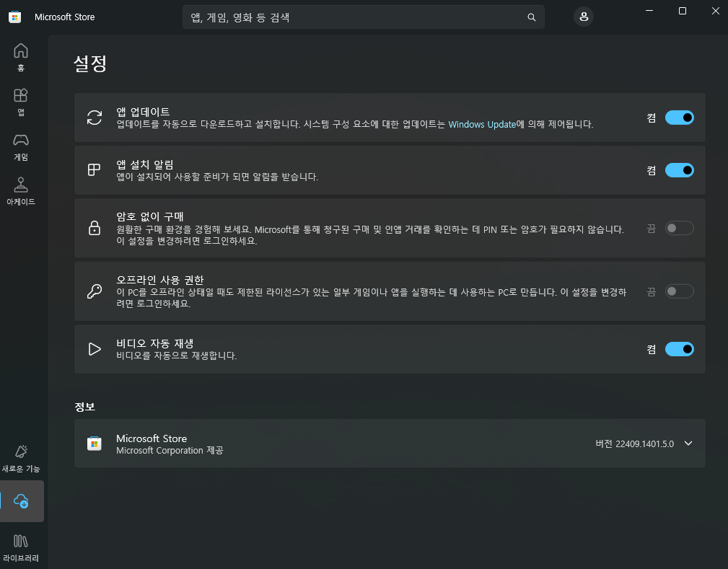Viewport: 728px width, 569px height.
Task: Open the Windows Update link
Action: (x=482, y=124)
